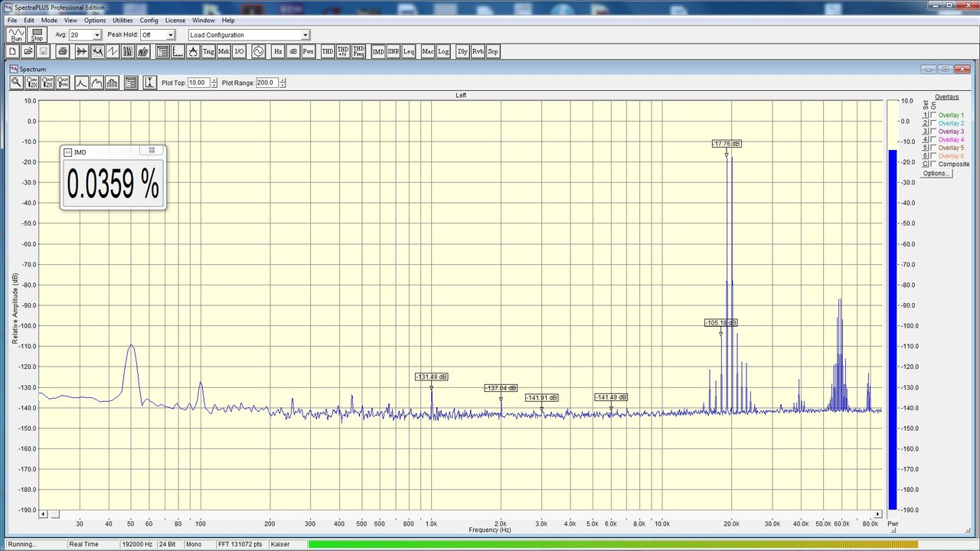Click the Plot Range stepper arrows

(x=283, y=83)
